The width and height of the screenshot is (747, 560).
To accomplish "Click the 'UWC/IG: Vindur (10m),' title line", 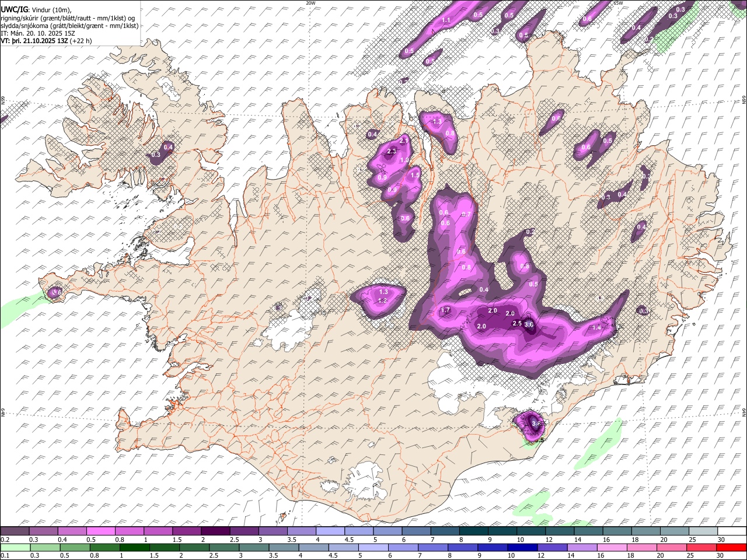I will [36, 10].
